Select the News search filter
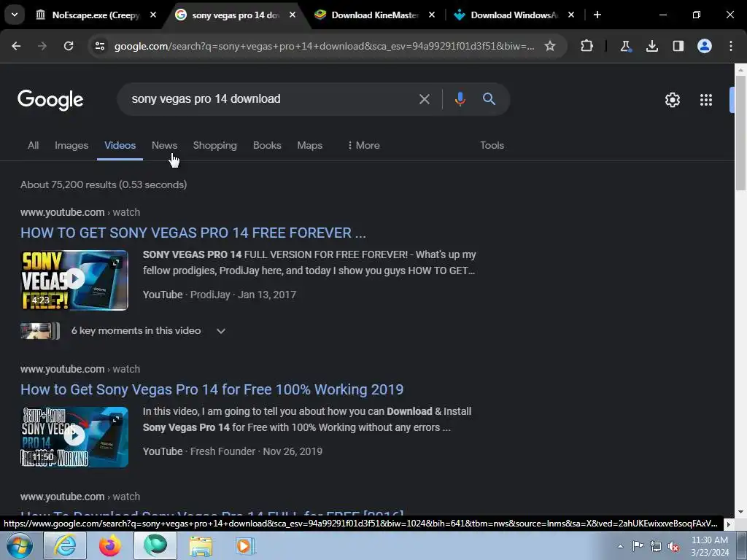 164,145
